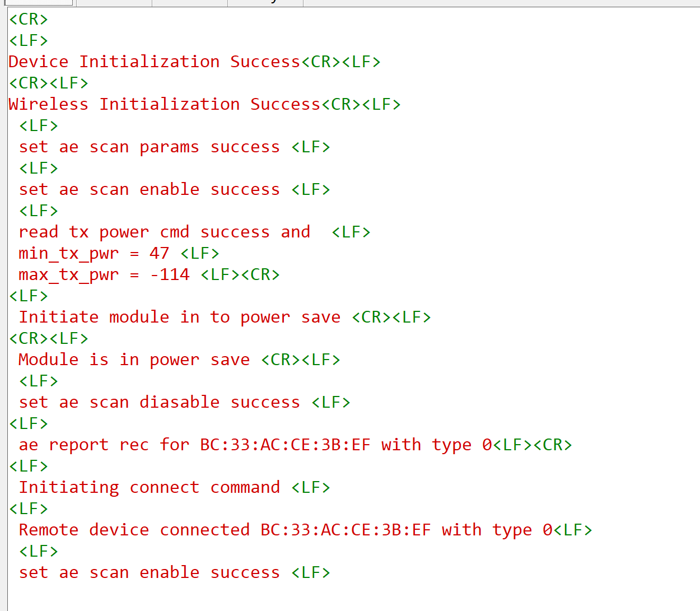700x611 pixels.
Task: Click 'Initiate module in to power save' line
Action: point(179,317)
